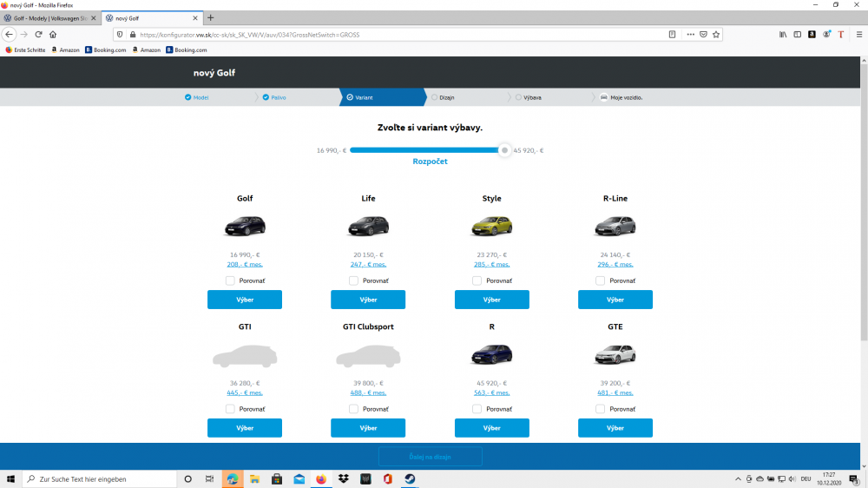Click Výber for Style

pos(491,300)
